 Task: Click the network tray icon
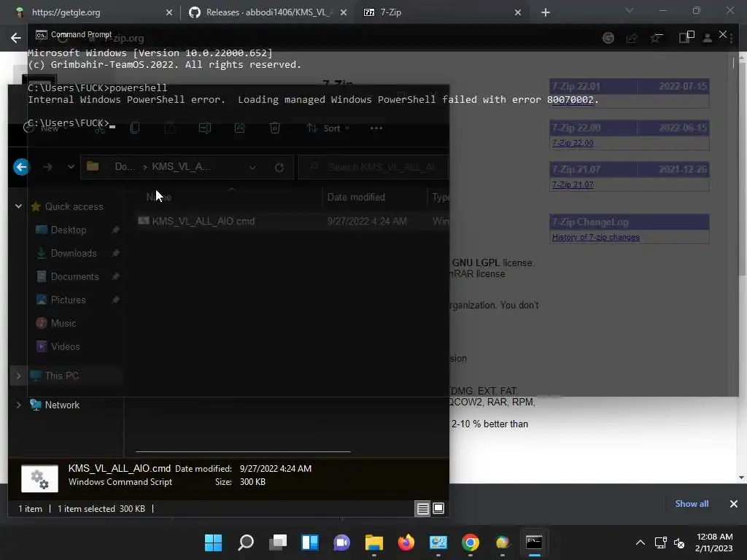click(660, 542)
